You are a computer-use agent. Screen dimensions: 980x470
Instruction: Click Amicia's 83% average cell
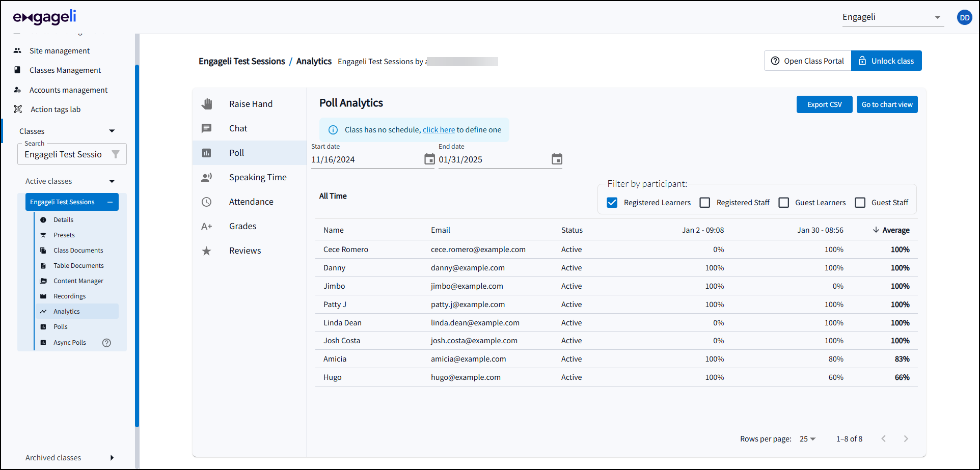point(902,359)
